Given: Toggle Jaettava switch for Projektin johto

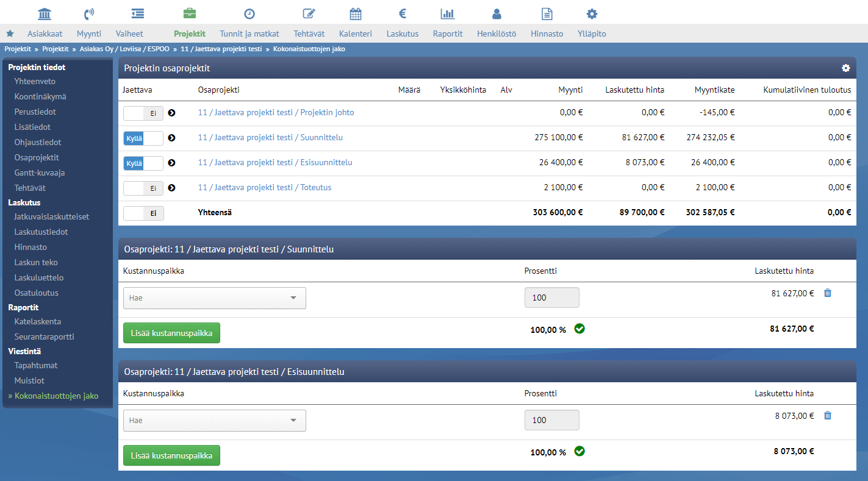Looking at the screenshot, I should [x=143, y=113].
